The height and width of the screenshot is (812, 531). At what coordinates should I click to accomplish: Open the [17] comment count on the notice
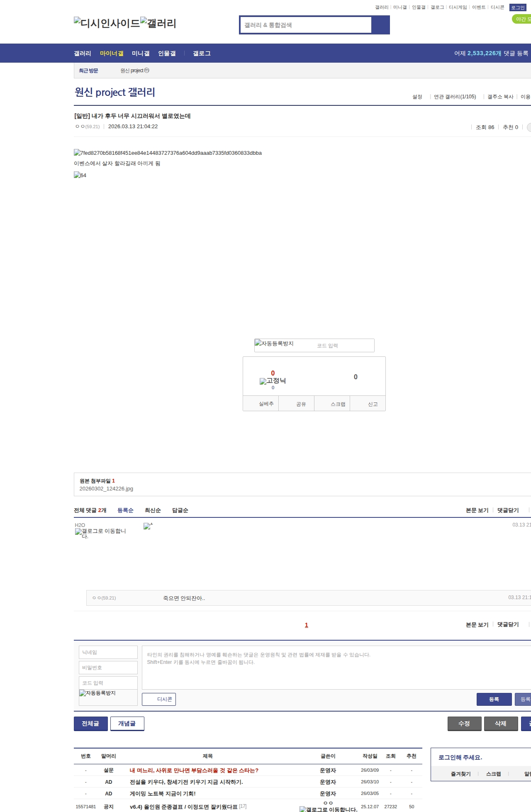click(x=243, y=806)
